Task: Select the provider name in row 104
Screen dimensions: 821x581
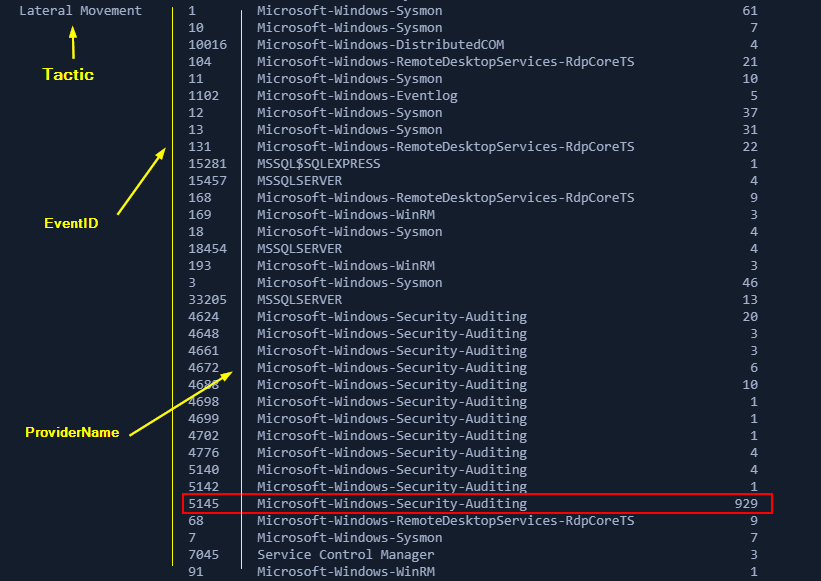Action: 446,62
